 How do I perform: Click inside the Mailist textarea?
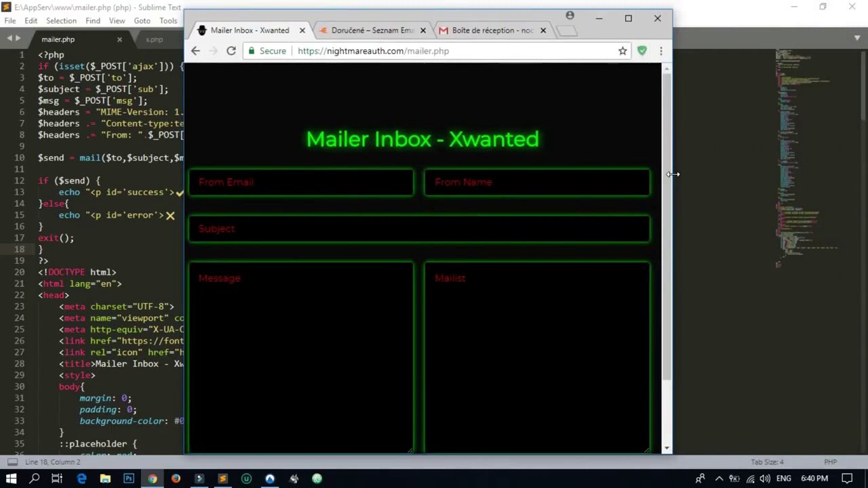[537, 357]
